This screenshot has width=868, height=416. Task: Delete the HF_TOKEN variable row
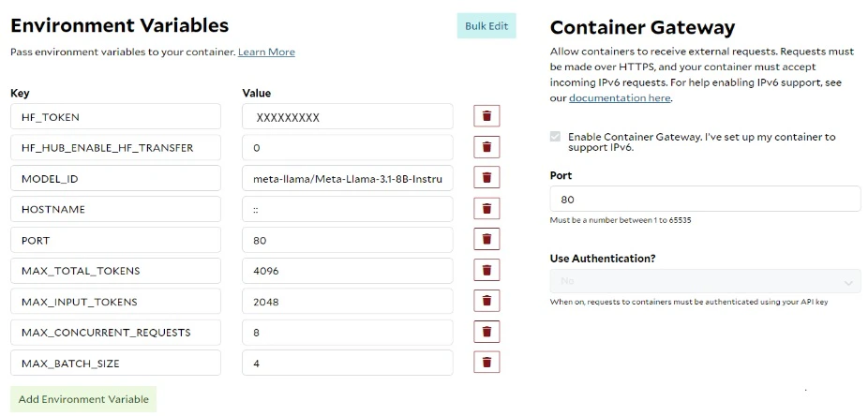pos(486,116)
